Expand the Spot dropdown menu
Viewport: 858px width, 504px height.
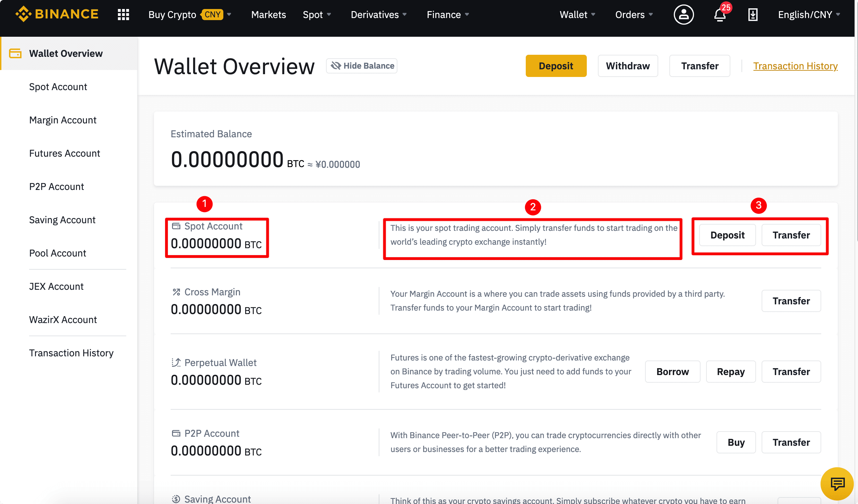coord(317,15)
